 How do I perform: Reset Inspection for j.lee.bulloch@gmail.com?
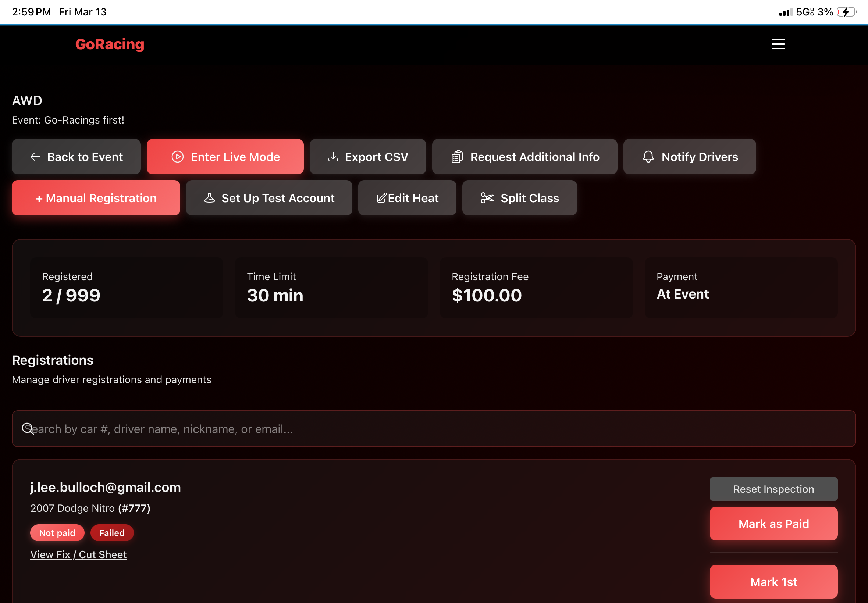tap(773, 489)
